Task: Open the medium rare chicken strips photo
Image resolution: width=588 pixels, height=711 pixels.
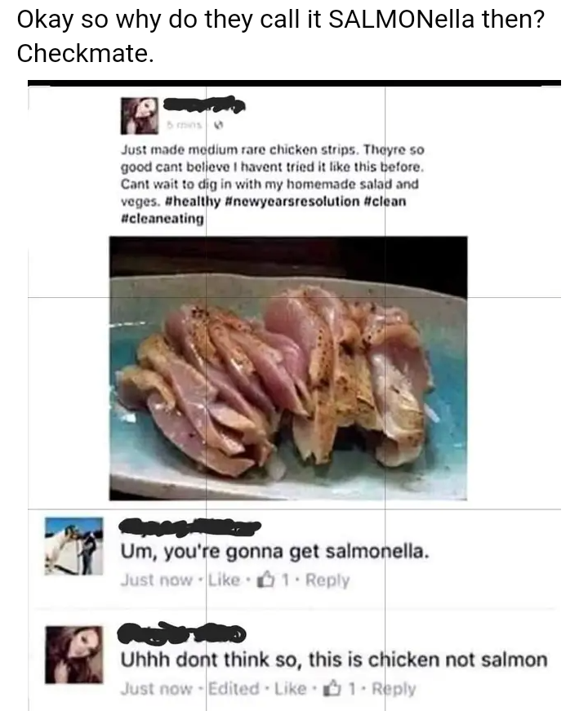Action: coord(288,368)
